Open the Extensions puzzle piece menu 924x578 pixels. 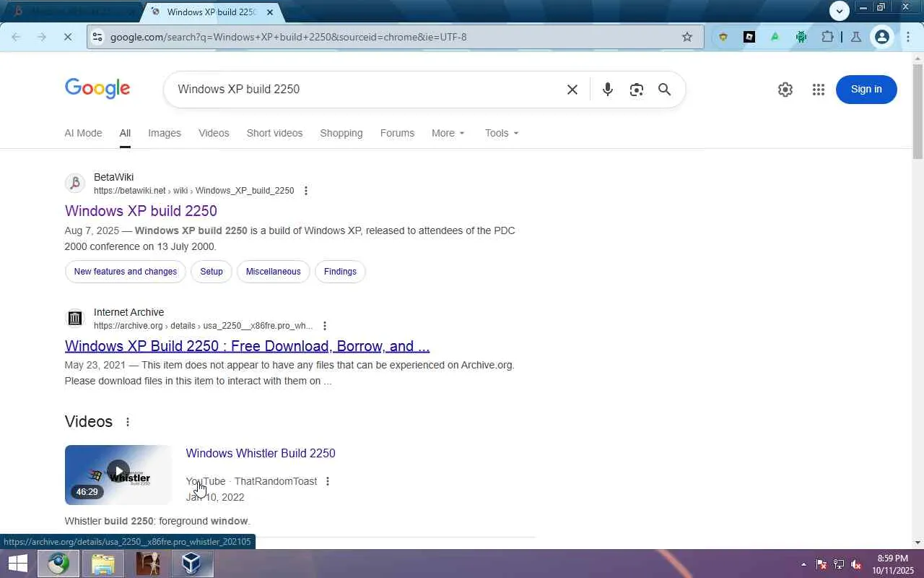click(827, 37)
